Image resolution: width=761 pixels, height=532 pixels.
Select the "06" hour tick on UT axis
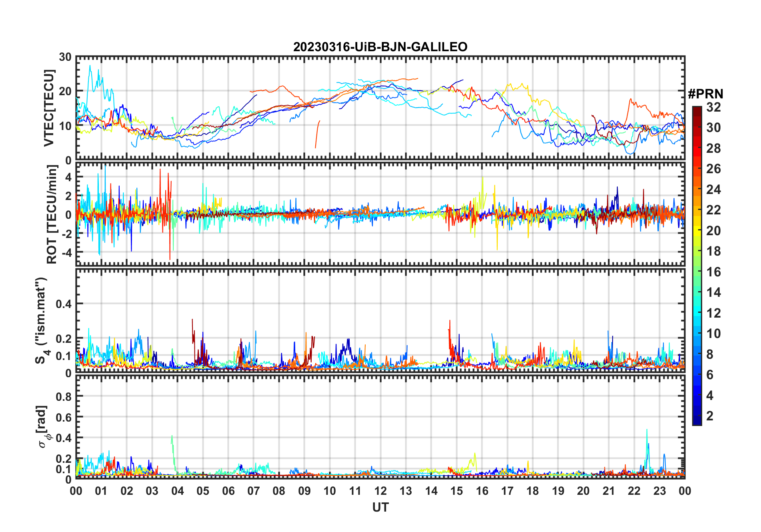[228, 491]
